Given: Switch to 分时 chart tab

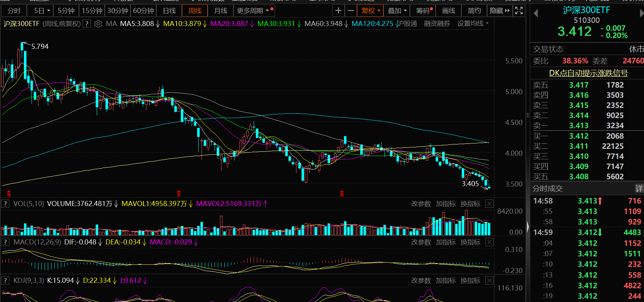Looking at the screenshot, I should click(x=14, y=11).
